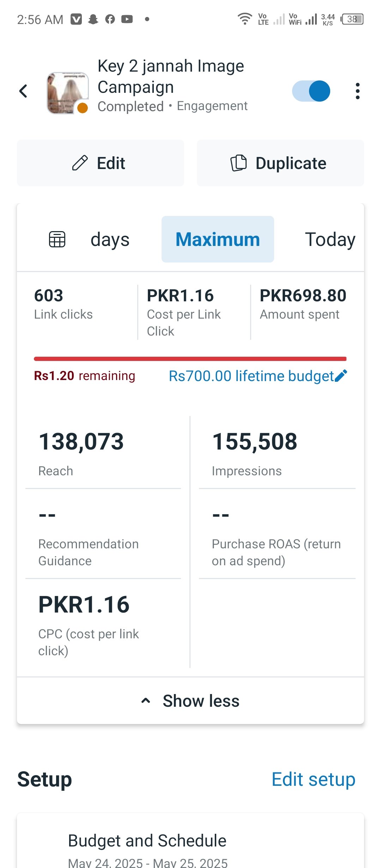Tap the Snapchat notification icon in status bar
Screen dimensions: 381x868
click(93, 19)
